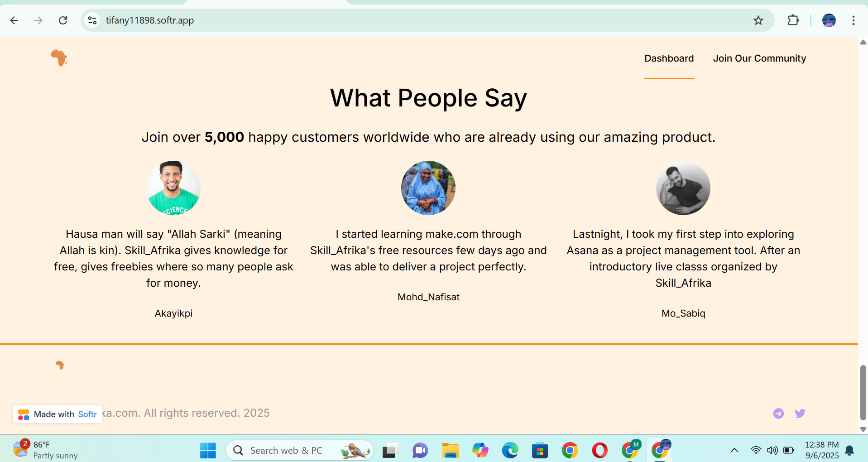Click the Made with Softr badge
Viewport: 868px width, 462px height.
pos(58,414)
